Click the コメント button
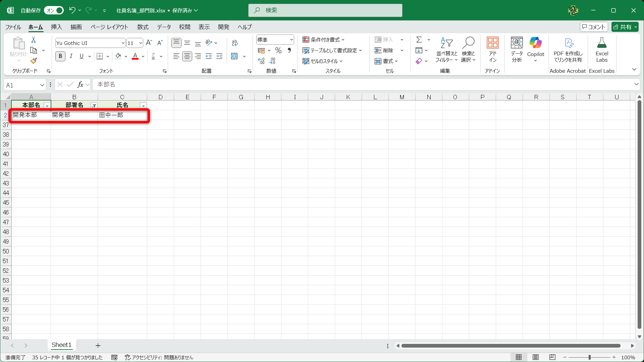 (x=594, y=27)
